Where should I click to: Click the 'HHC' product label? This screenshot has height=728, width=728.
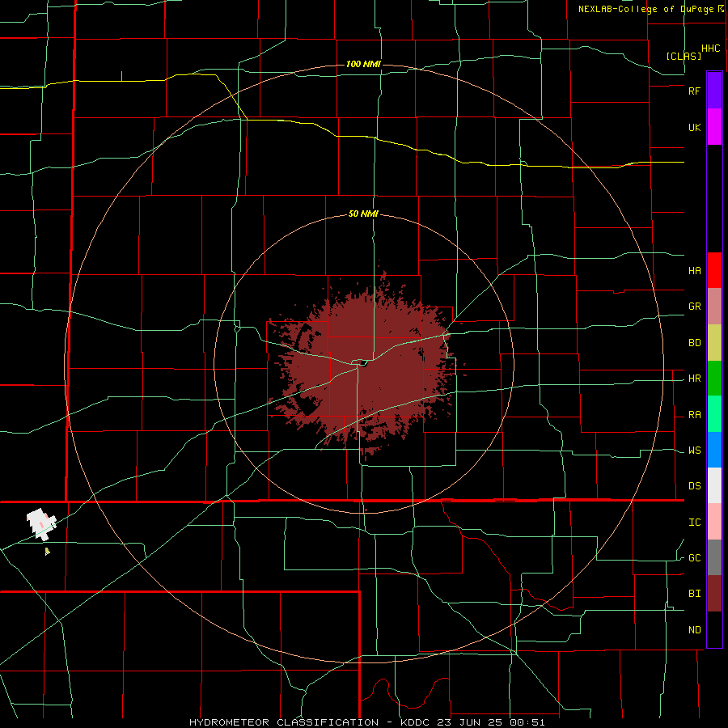[x=711, y=49]
